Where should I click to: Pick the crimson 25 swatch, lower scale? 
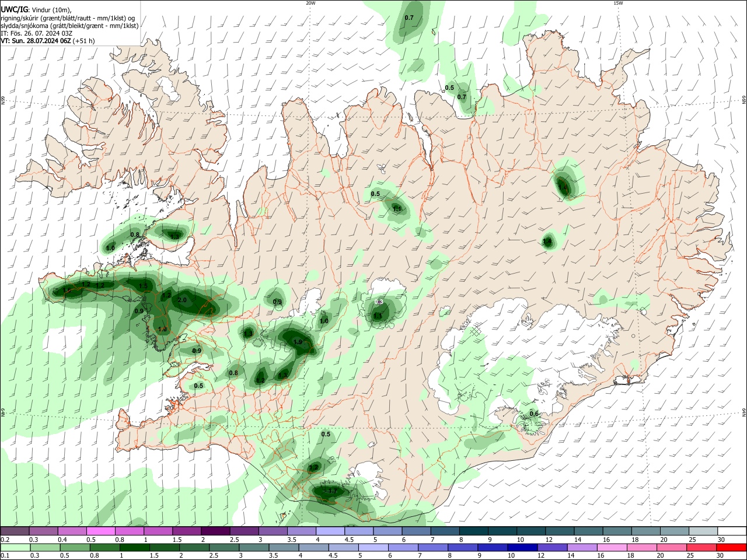pyautogui.click(x=701, y=548)
